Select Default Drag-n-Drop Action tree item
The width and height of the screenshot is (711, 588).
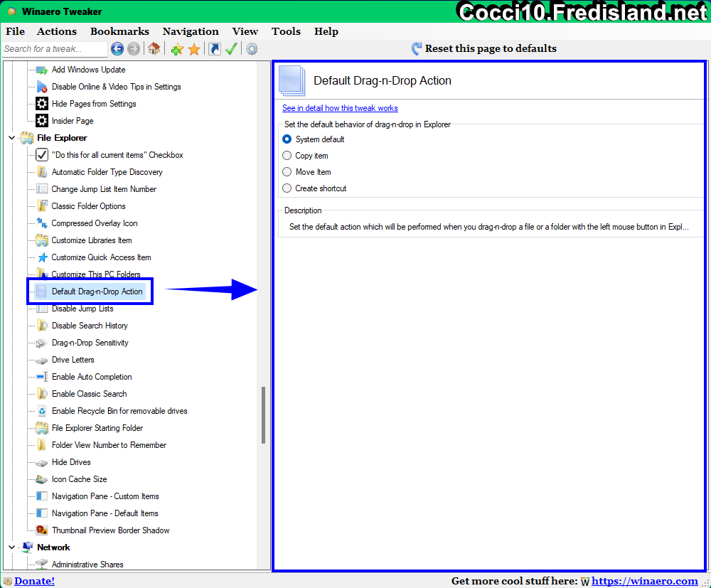[x=97, y=292]
